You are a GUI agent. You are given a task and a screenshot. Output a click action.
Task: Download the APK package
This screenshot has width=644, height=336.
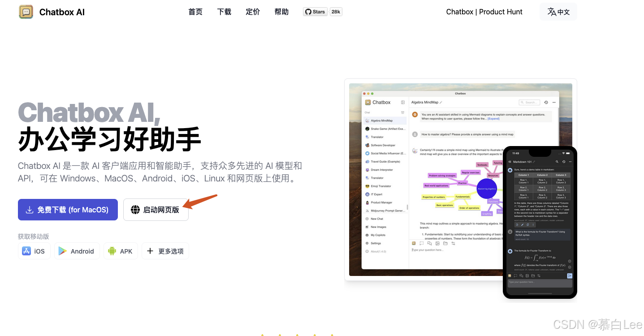tap(121, 251)
